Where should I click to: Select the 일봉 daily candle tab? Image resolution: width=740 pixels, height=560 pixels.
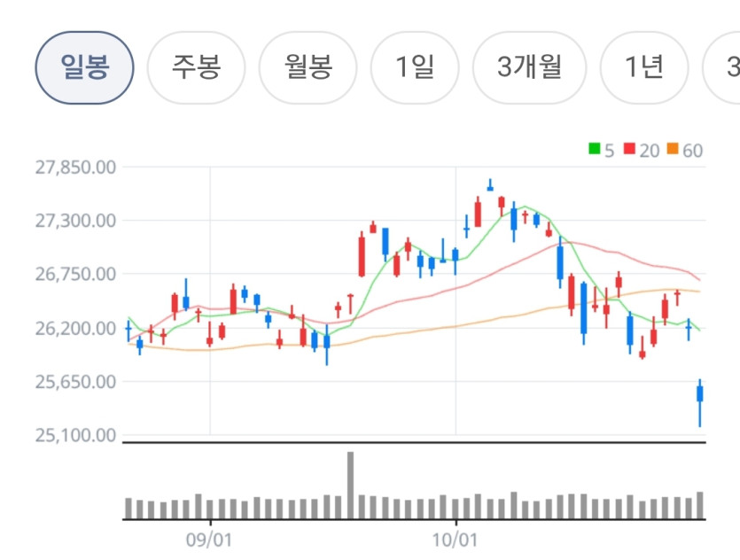point(84,67)
